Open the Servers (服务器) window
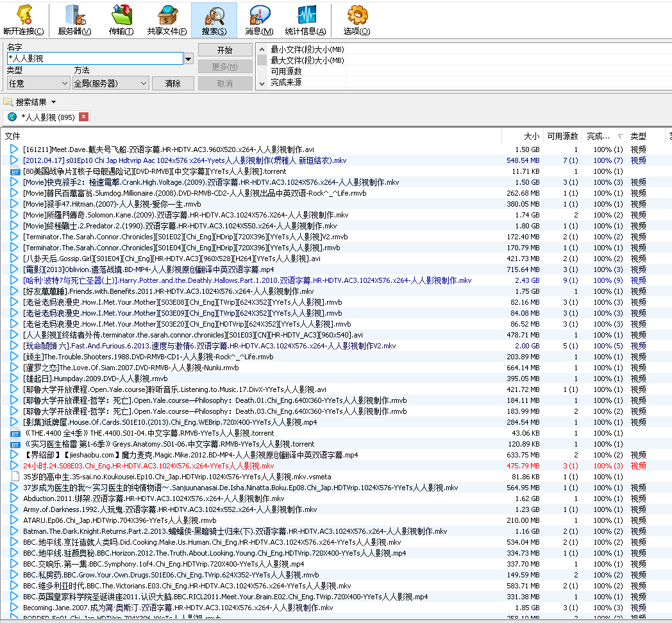This screenshot has width=672, height=623. [x=74, y=19]
